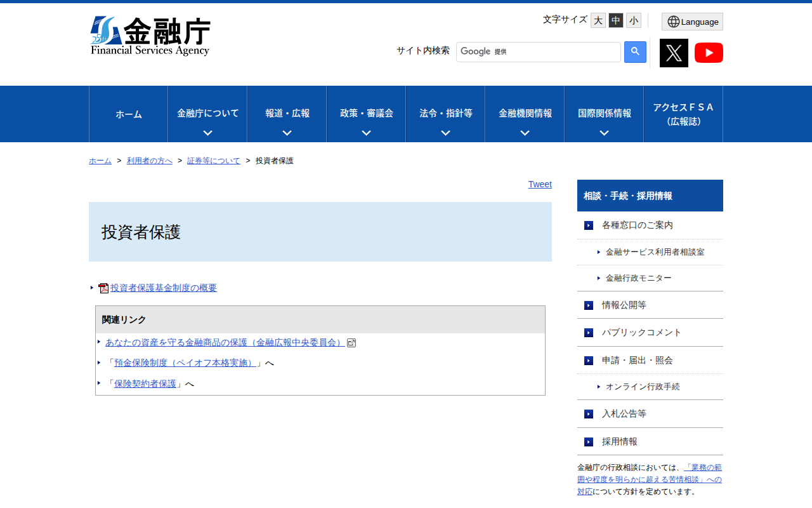Click the Financial Services Agency logo
Viewport: 812px width, 508px height.
pyautogui.click(x=150, y=36)
